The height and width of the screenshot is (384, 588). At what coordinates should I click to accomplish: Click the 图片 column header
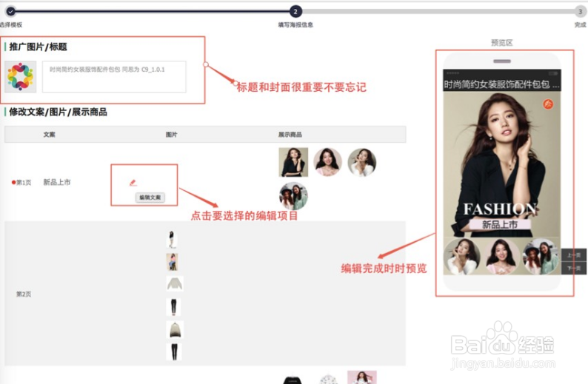click(x=171, y=135)
